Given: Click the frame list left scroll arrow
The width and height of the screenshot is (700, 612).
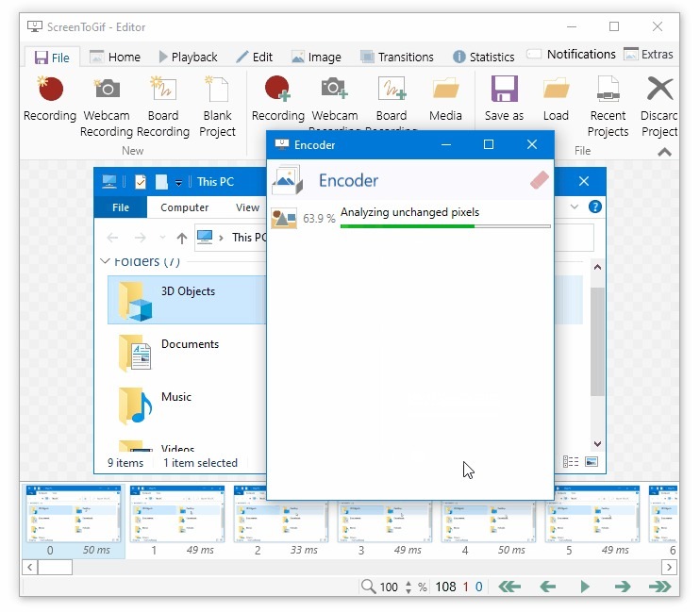Looking at the screenshot, I should click(29, 568).
